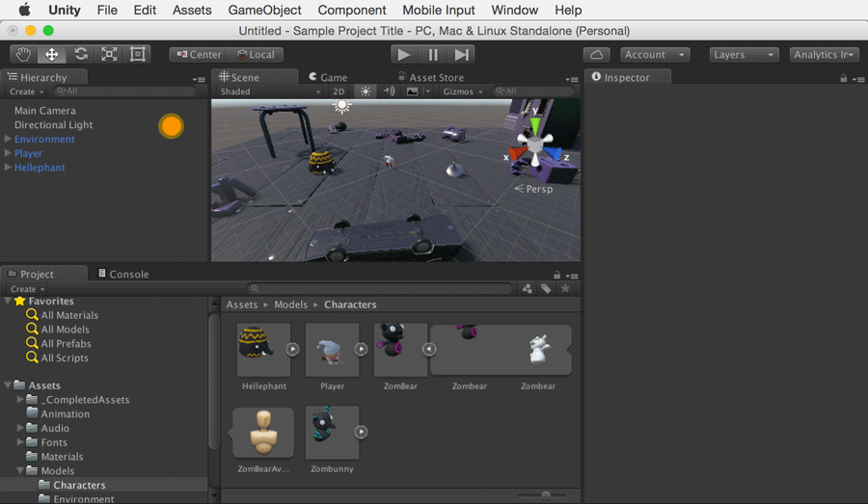The width and height of the screenshot is (868, 504).
Task: Select Main Camera in Hierarchy
Action: tap(44, 110)
